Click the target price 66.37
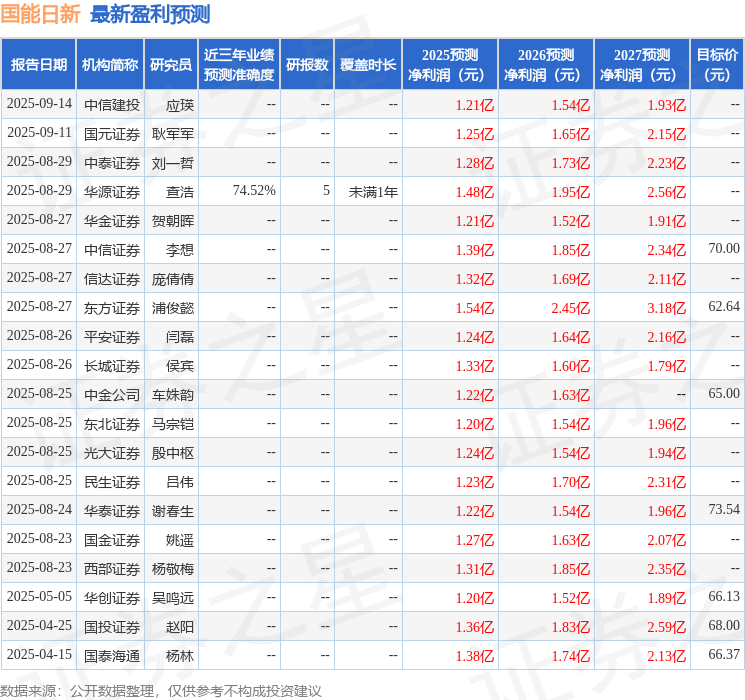745x700 pixels. [724, 654]
